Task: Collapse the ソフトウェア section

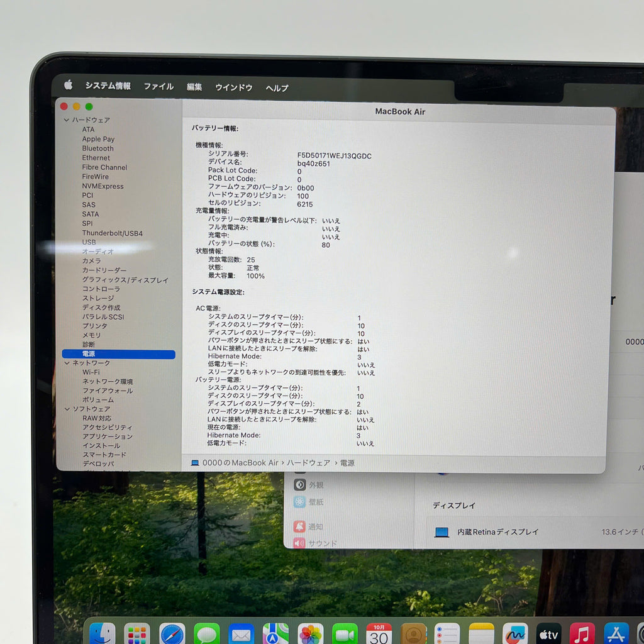Action: 66,409
